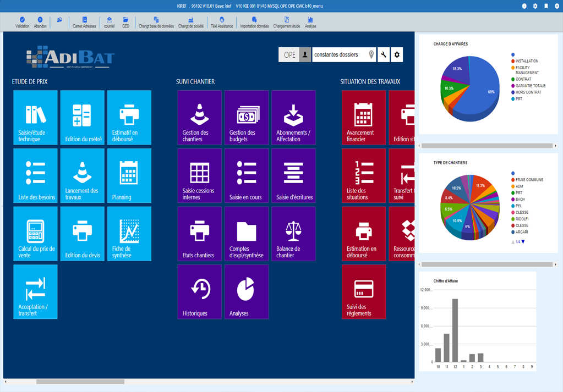Screen dimensions: 563x392
Task: Click the Validation toolbar icon
Action: pyautogui.click(x=22, y=22)
